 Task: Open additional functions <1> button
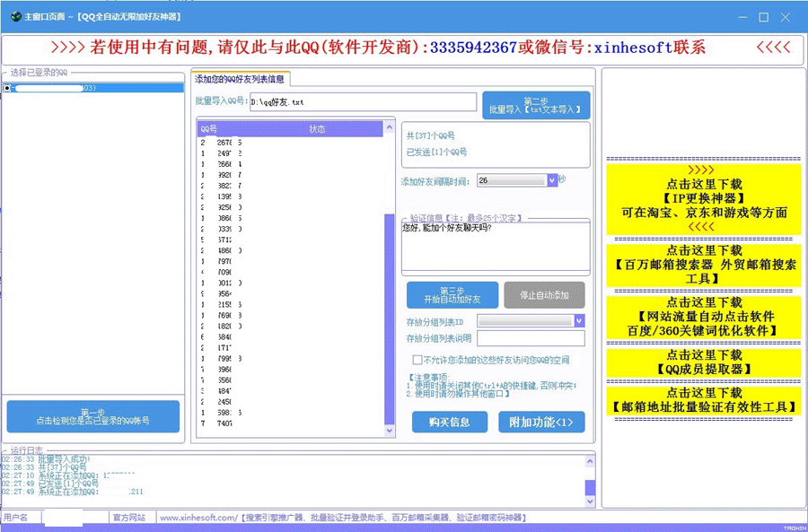coord(541,422)
